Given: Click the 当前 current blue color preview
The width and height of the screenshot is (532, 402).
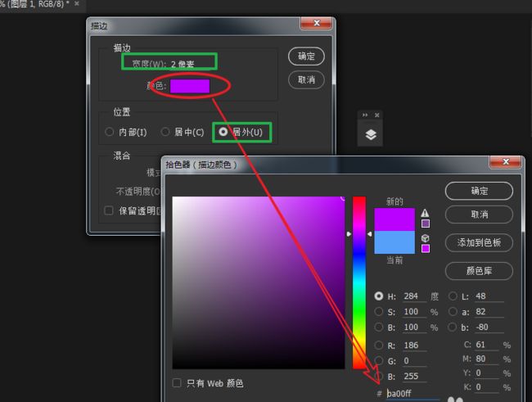Looking at the screenshot, I should [394, 242].
